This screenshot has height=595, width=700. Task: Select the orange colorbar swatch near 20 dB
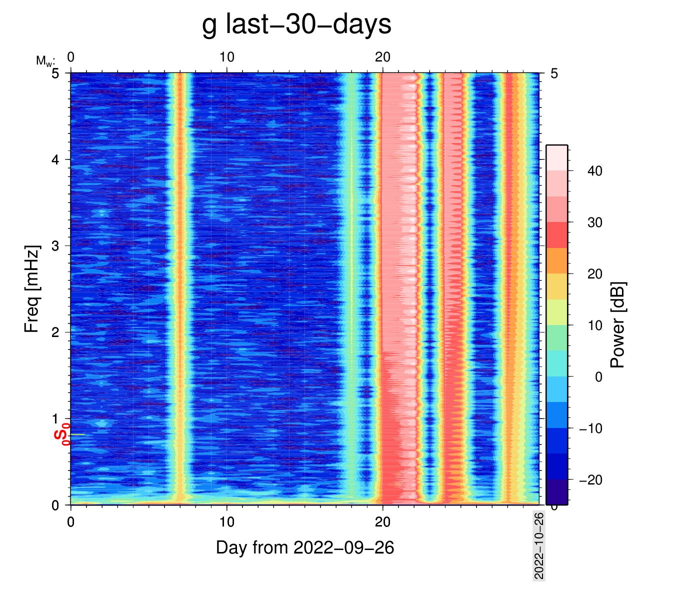(556, 260)
